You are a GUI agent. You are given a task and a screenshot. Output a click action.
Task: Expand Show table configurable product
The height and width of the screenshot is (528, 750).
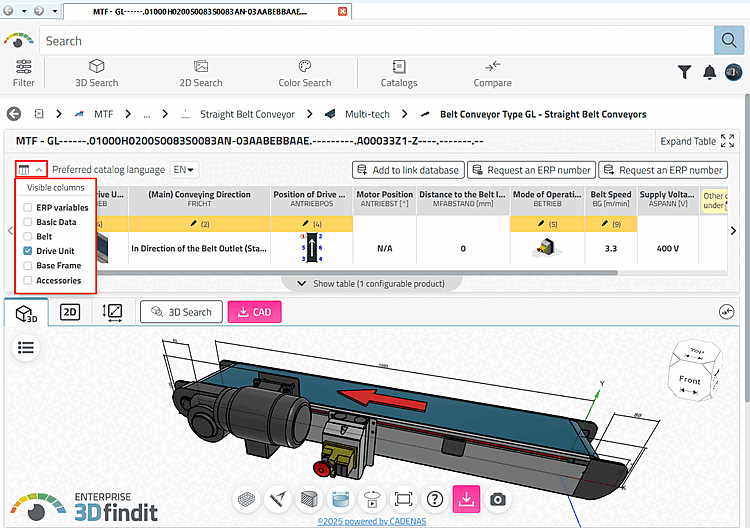(371, 284)
